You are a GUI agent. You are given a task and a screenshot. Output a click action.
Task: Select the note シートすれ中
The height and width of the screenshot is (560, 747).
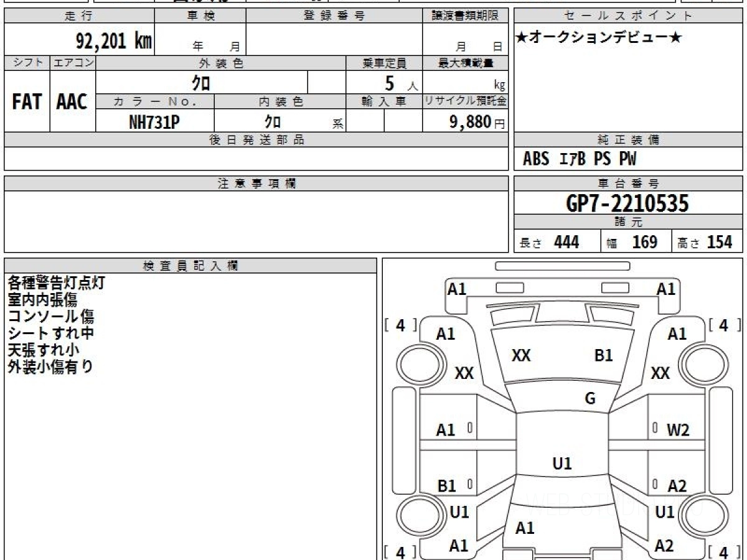click(x=51, y=334)
